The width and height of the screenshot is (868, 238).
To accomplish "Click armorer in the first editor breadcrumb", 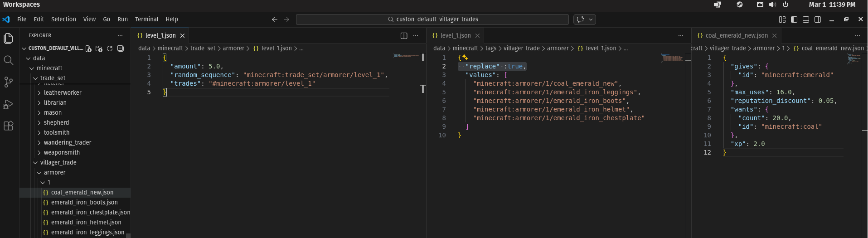I will point(233,49).
